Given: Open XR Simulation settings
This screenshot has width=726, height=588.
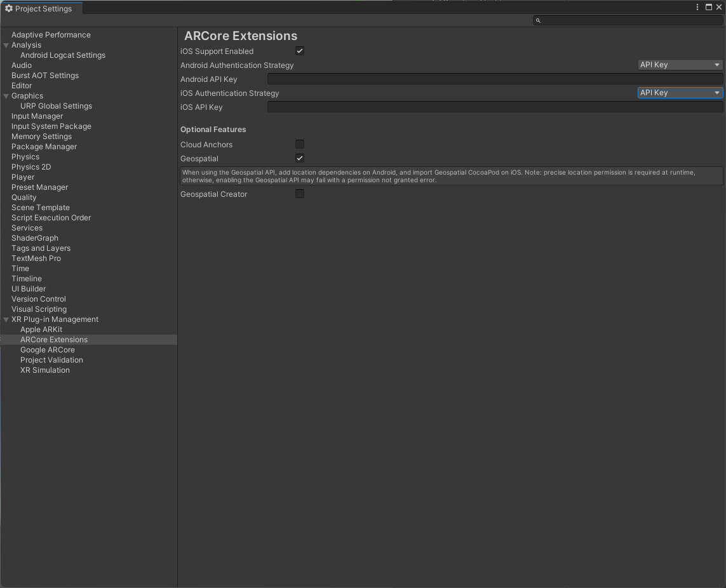Looking at the screenshot, I should click(x=45, y=371).
